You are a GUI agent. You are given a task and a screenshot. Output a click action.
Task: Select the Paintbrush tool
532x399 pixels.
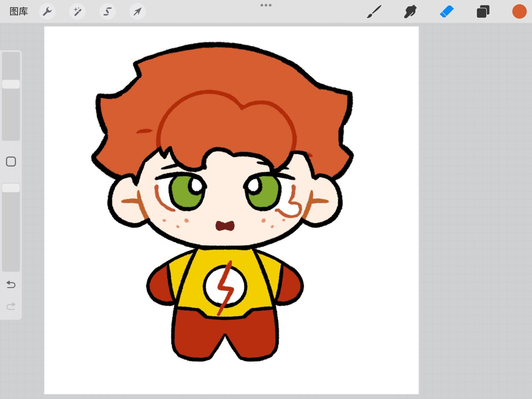(374, 12)
